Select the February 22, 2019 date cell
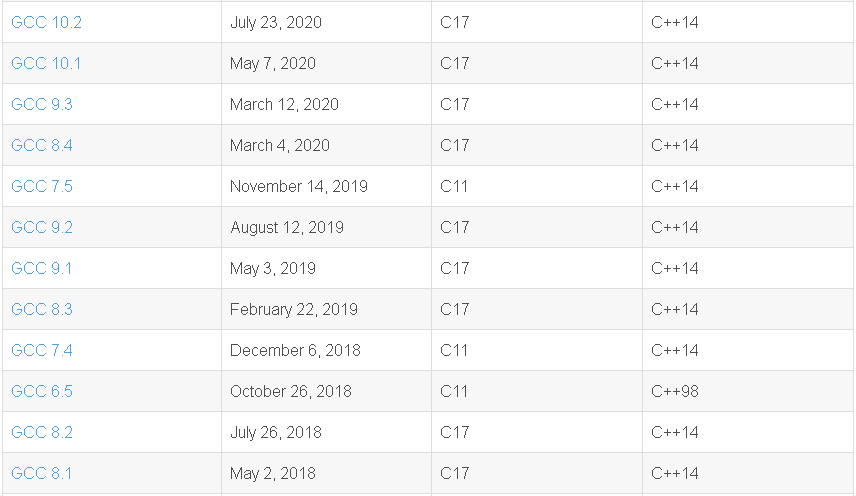 pyautogui.click(x=294, y=309)
